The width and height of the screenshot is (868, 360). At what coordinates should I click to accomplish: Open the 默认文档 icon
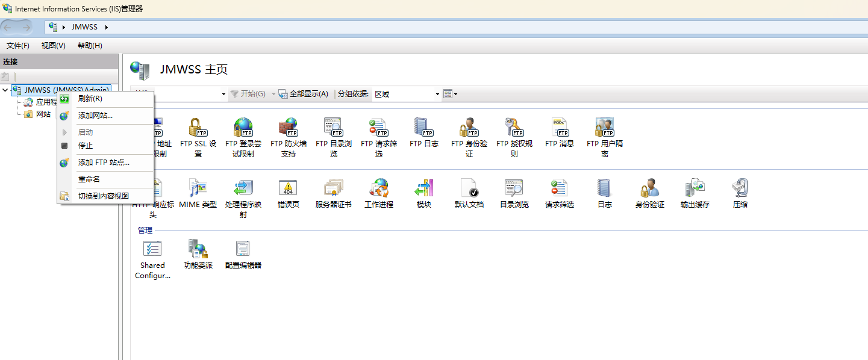tap(469, 189)
